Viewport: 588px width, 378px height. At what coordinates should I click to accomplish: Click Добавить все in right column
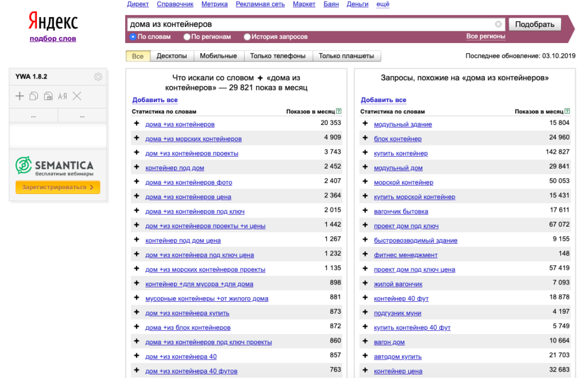[383, 100]
